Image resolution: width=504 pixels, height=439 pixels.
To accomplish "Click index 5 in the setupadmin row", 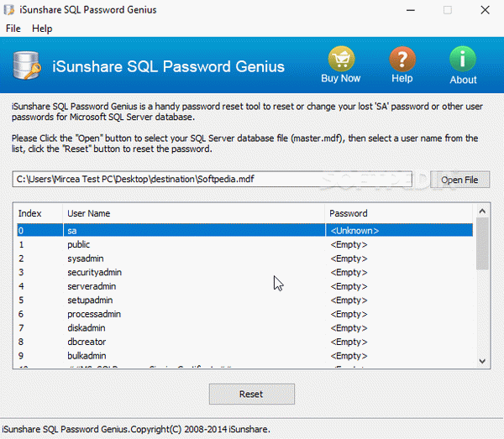I will coord(21,301).
